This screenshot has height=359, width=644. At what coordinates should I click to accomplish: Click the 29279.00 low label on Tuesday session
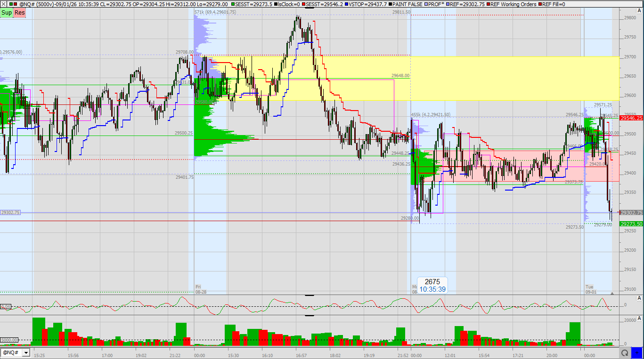coord(603,225)
